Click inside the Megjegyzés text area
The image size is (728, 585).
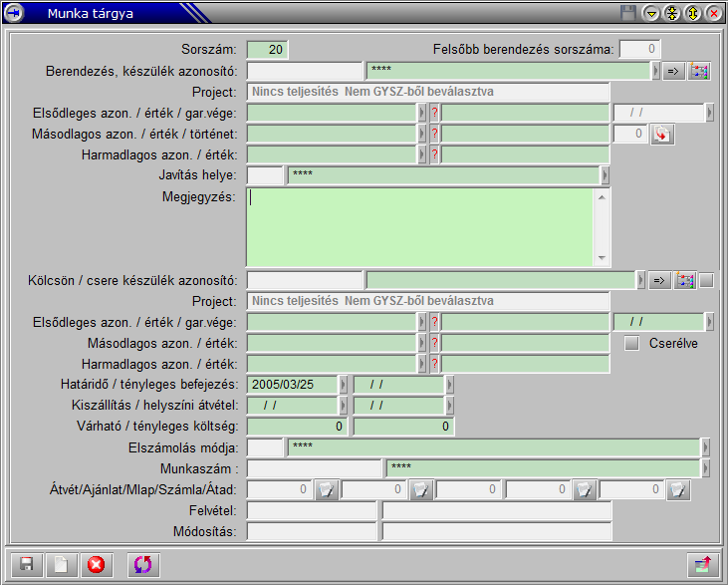coord(418,227)
